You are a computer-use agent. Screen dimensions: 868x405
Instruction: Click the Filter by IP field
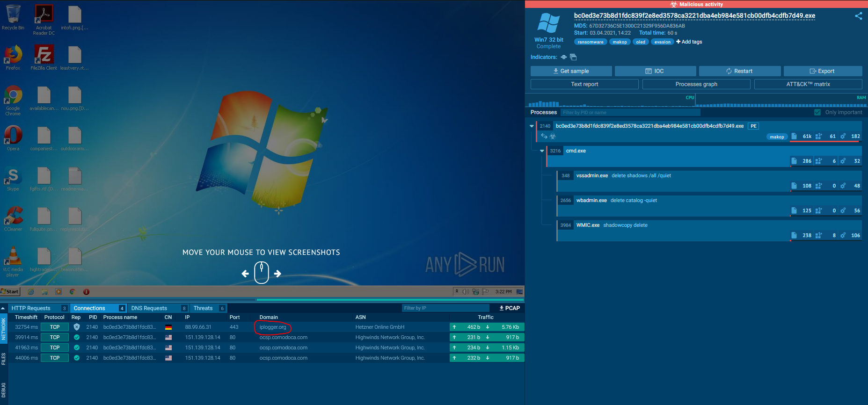pos(445,308)
